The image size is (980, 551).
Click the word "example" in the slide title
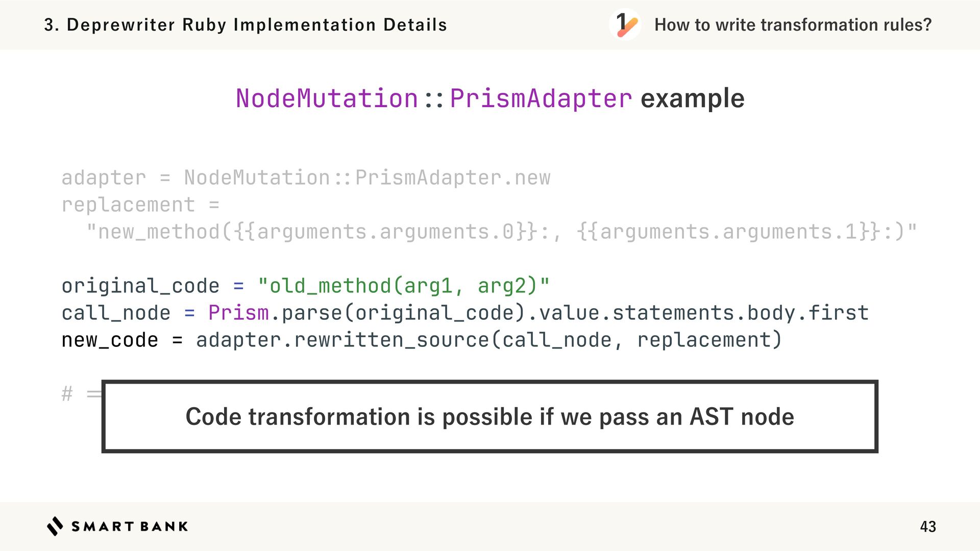pyautogui.click(x=692, y=98)
